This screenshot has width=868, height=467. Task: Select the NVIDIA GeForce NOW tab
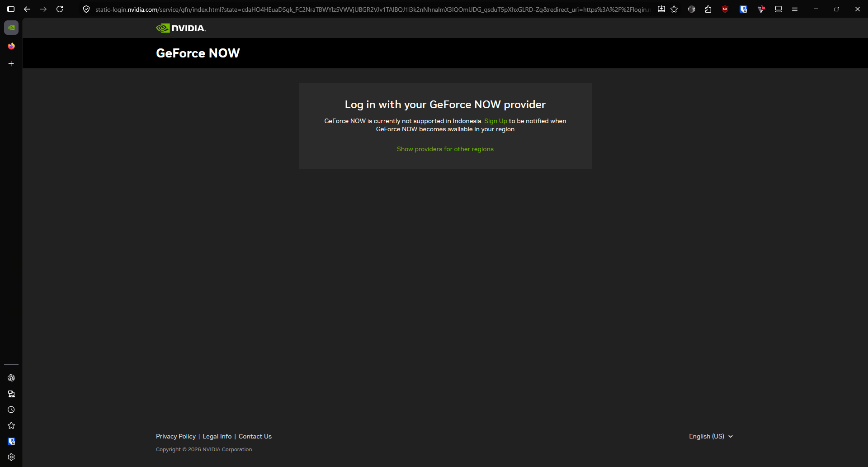point(11,28)
